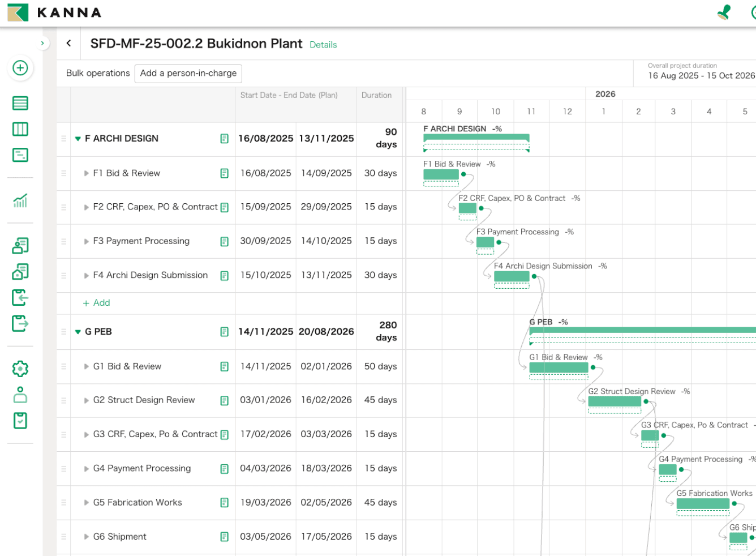
Task: Open the note icon for F1 Bid & Review
Action: [225, 173]
